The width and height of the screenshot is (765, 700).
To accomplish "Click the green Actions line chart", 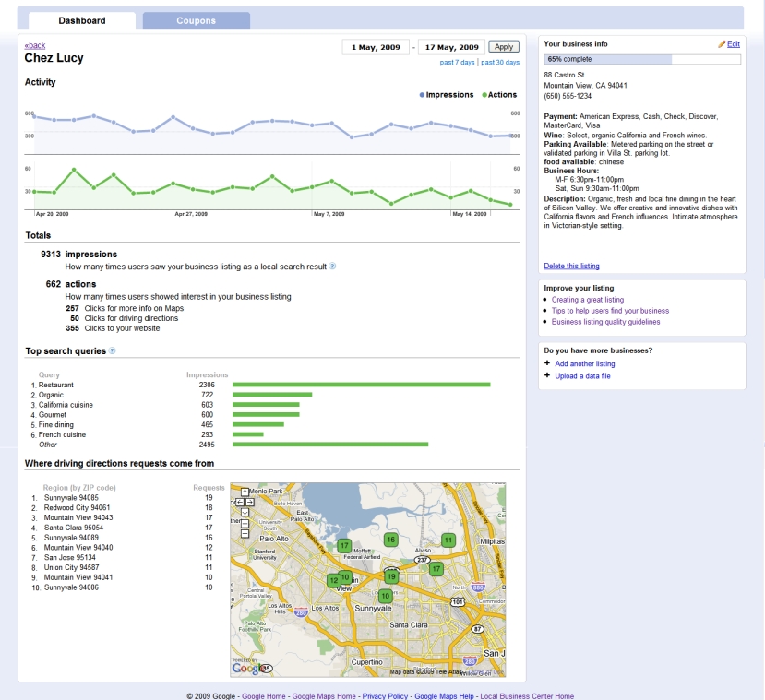I will click(272, 187).
